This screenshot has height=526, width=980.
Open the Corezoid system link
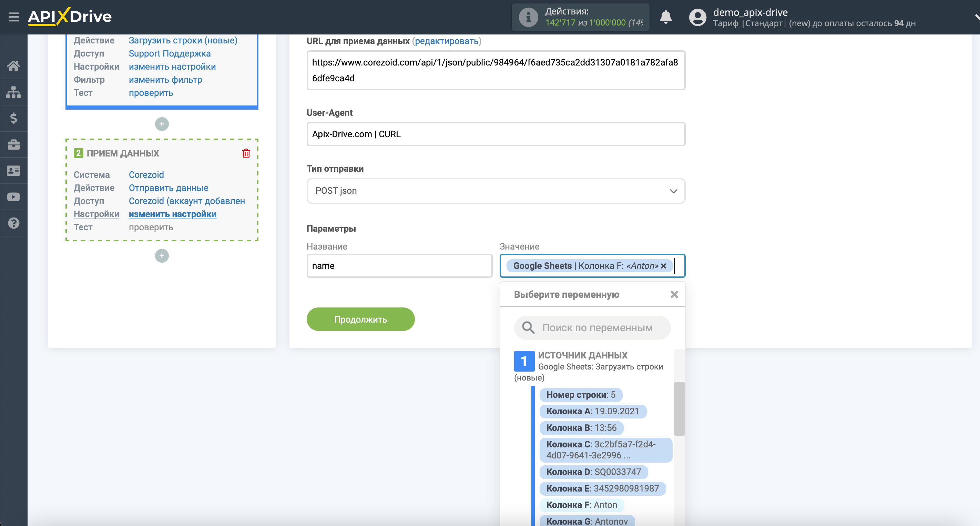click(x=146, y=175)
